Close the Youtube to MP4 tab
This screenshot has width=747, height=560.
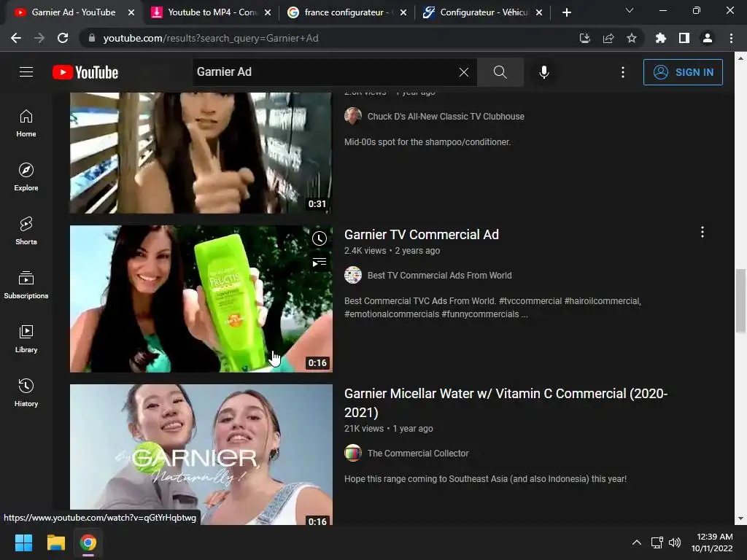tap(268, 12)
